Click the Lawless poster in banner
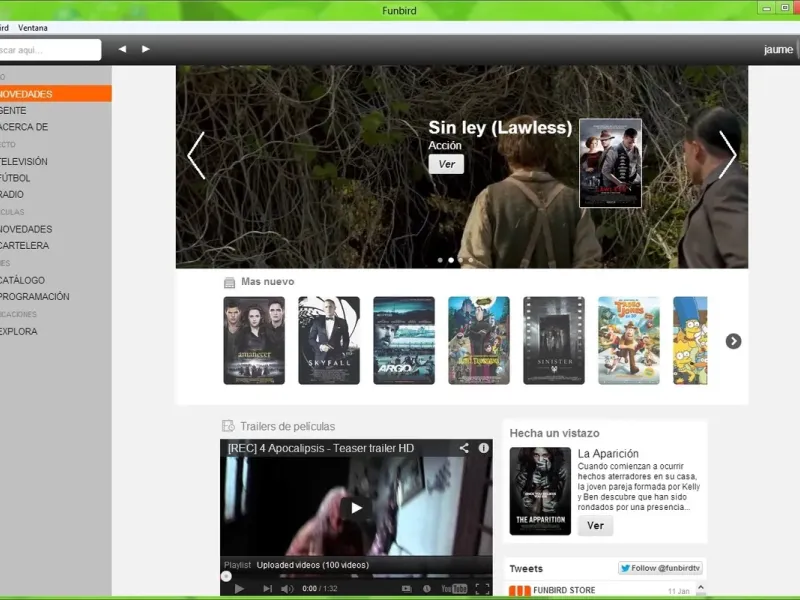800x600 pixels. point(610,163)
